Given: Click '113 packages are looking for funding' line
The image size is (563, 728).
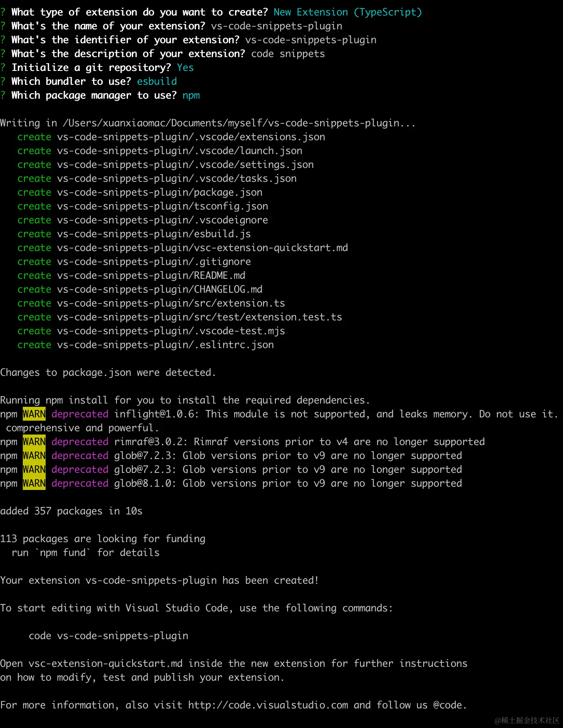Looking at the screenshot, I should [103, 539].
